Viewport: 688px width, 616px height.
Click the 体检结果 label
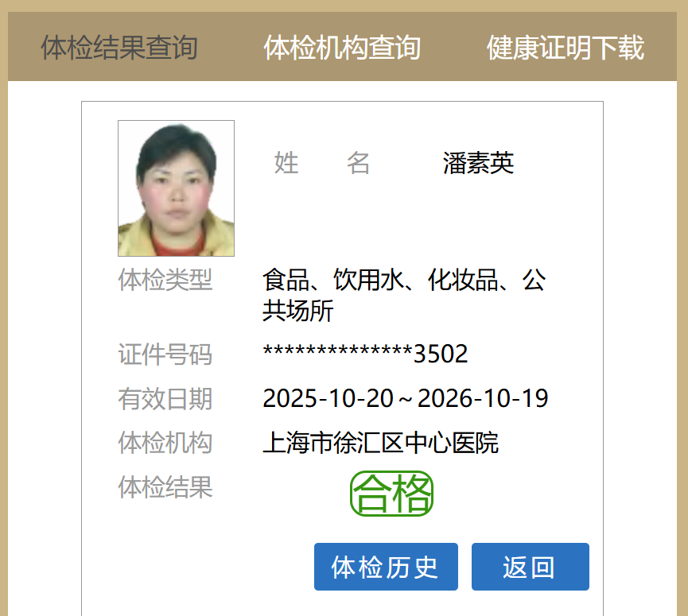(x=165, y=486)
